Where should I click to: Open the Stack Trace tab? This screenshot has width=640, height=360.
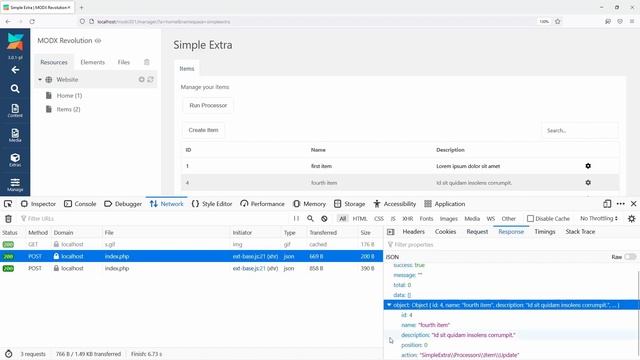[580, 231]
